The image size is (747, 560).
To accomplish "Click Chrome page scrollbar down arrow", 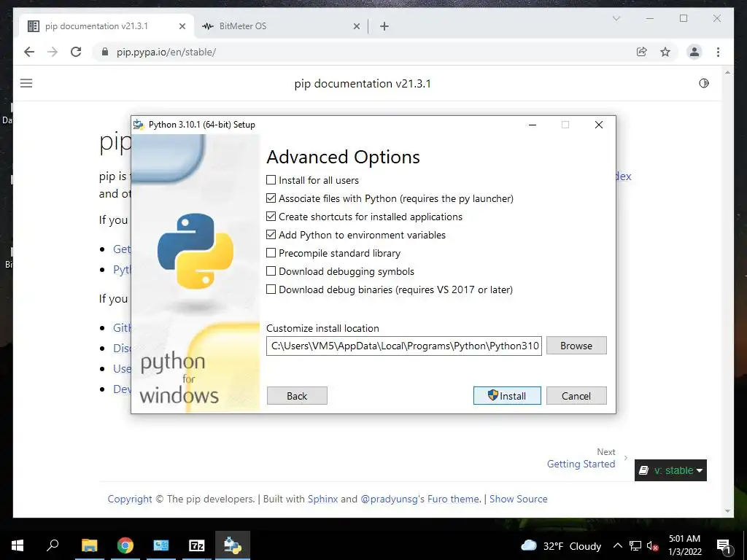I will 727,511.
